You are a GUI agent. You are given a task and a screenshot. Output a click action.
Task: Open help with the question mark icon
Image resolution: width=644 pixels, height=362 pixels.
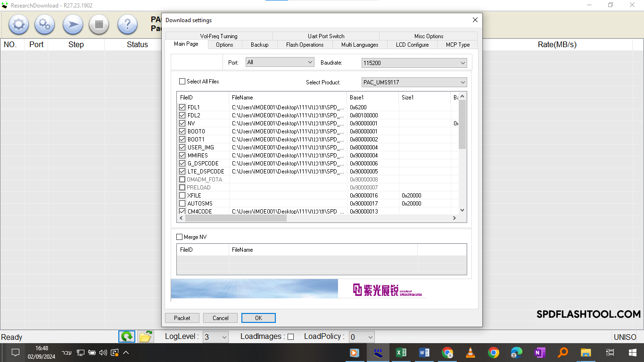pos(127,25)
